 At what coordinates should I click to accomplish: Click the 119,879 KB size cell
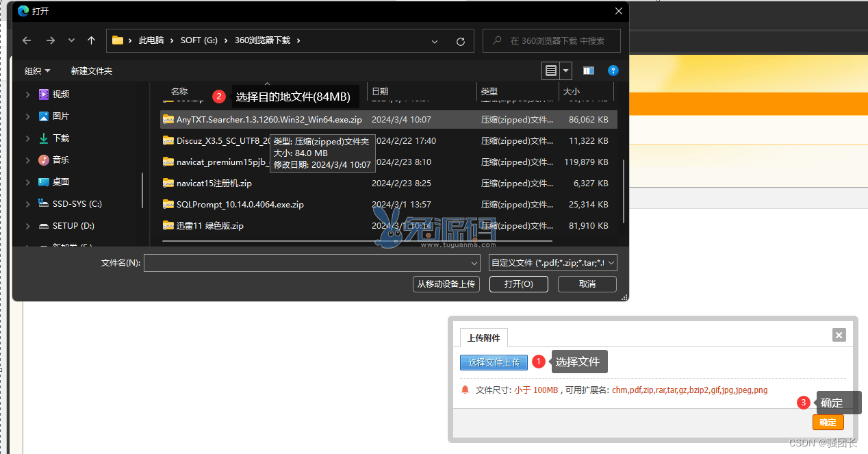click(586, 162)
